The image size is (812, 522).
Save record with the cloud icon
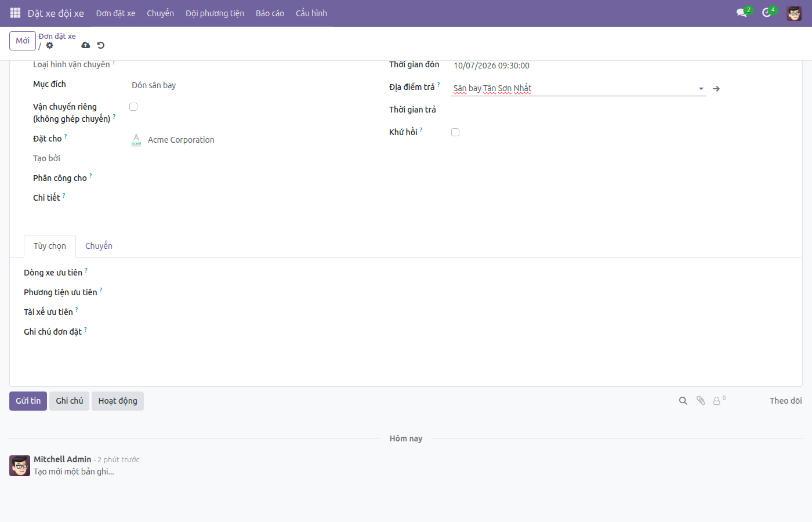click(86, 45)
